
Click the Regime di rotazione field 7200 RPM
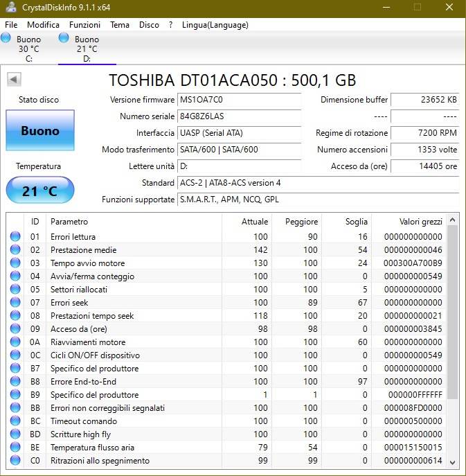coord(424,133)
